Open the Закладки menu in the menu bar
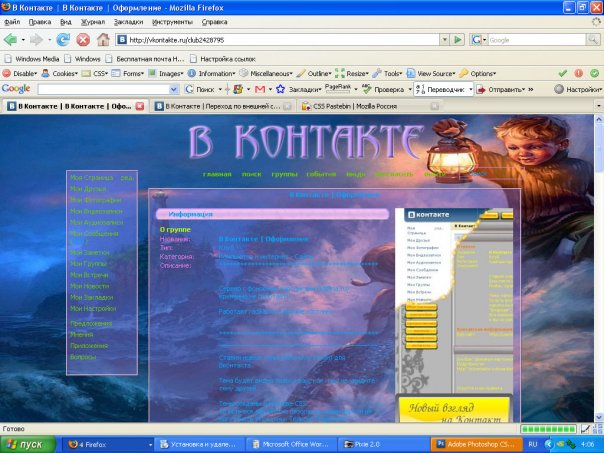The image size is (604, 453). pyautogui.click(x=128, y=22)
